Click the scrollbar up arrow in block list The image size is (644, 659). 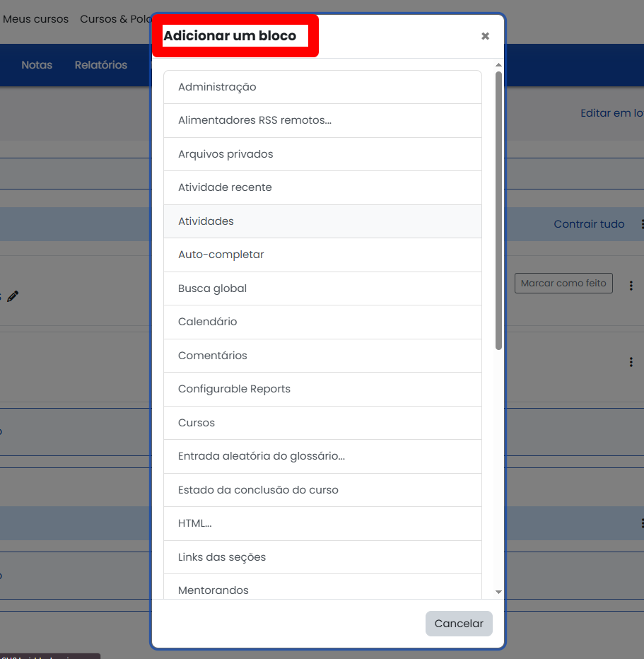498,65
